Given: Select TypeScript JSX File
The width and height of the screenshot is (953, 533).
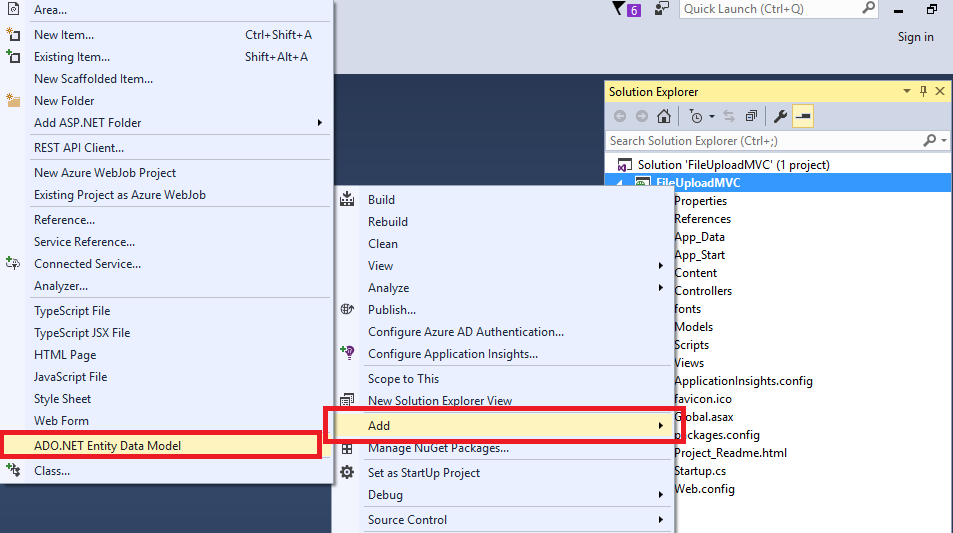Looking at the screenshot, I should click(82, 333).
